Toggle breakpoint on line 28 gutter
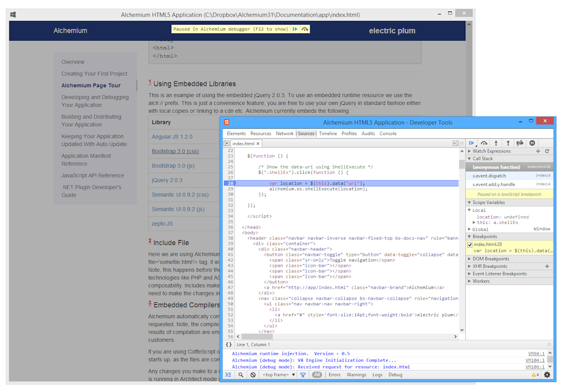 click(x=230, y=183)
